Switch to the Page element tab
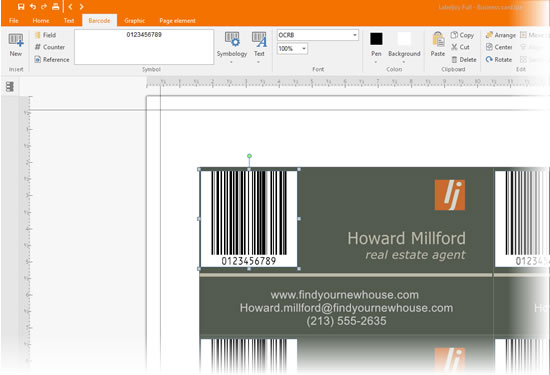The width and height of the screenshot is (550, 375). tap(177, 21)
